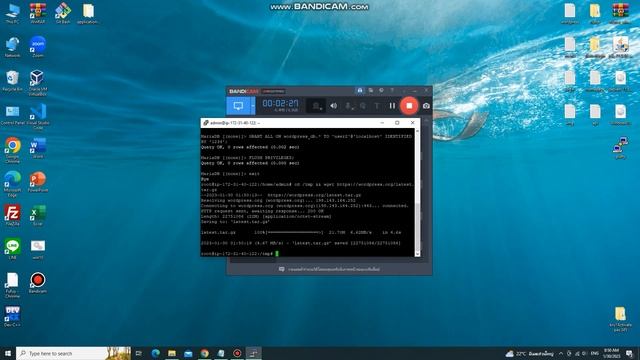Image resolution: width=640 pixels, height=360 pixels.
Task: Open This PC desktop icon
Action: point(12,13)
